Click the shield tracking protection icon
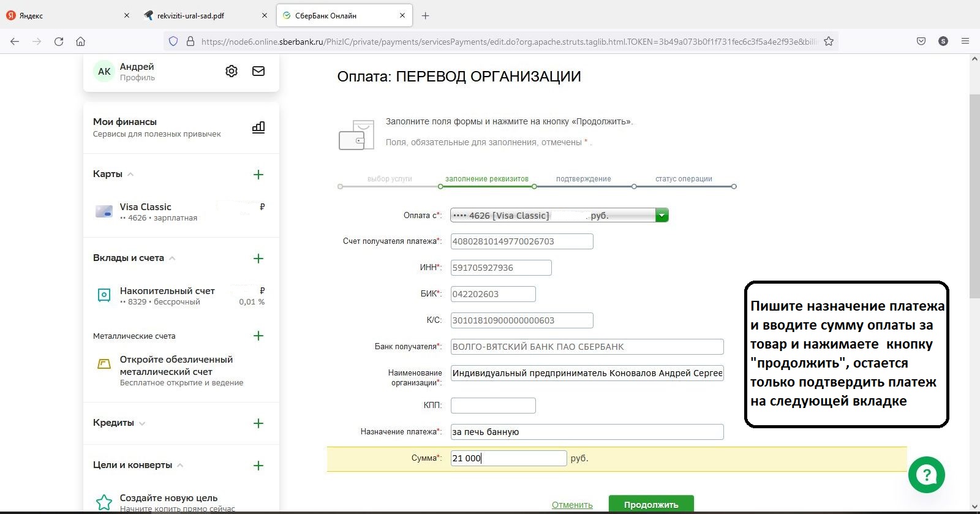This screenshot has width=980, height=514. tap(173, 42)
